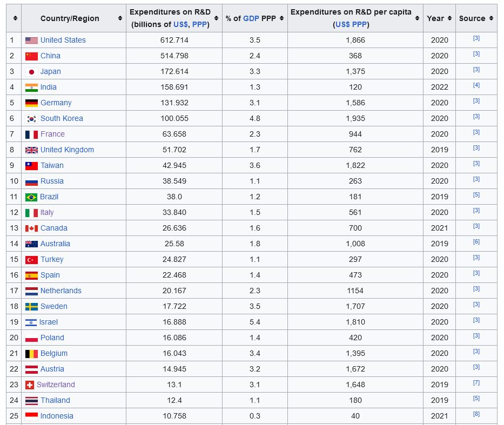Sort by Country/Region column arrows
Screen dimensions: 504x425
120,18
